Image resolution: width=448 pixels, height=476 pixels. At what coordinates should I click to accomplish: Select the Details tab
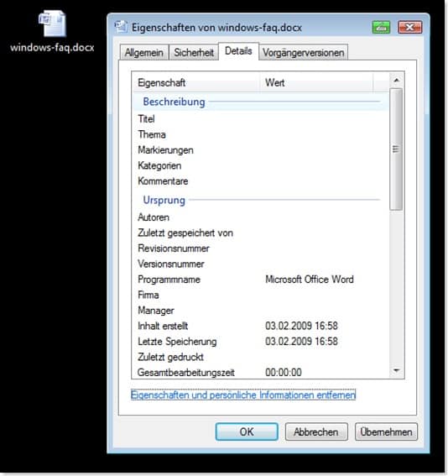(238, 51)
